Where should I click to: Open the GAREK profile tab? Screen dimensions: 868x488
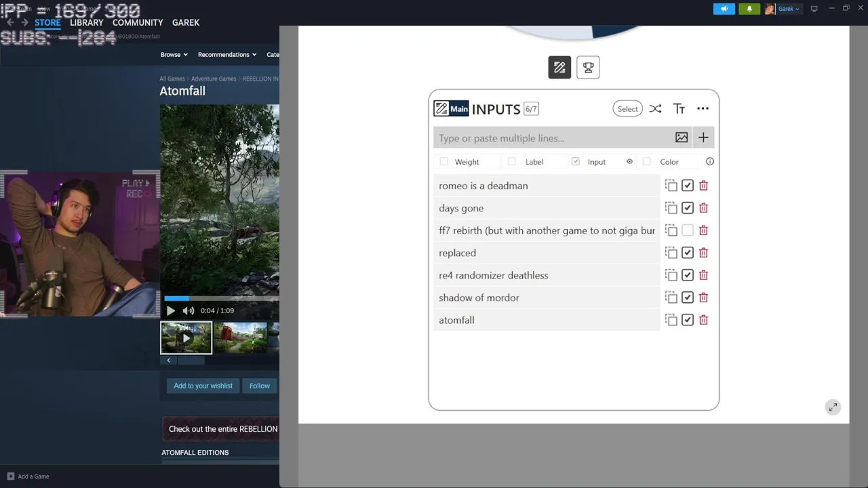186,22
